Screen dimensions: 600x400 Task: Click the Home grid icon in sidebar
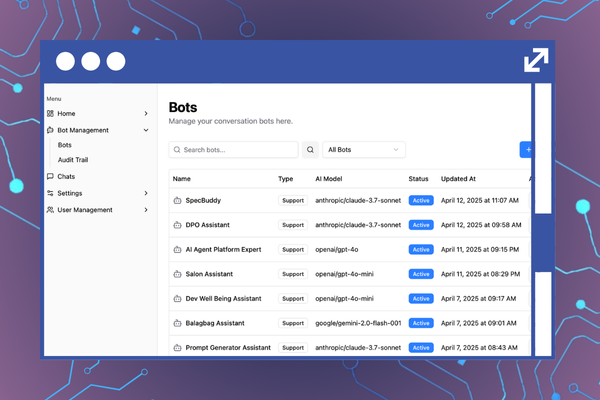(50, 113)
